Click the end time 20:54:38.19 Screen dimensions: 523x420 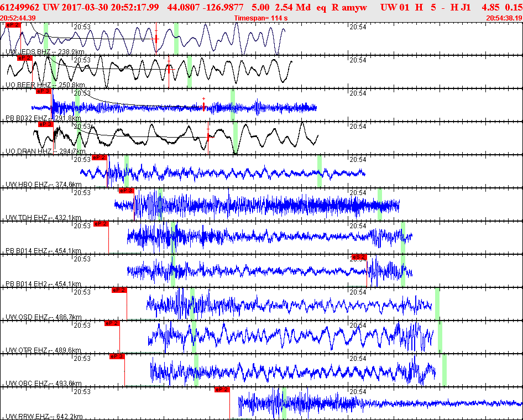tap(504, 18)
